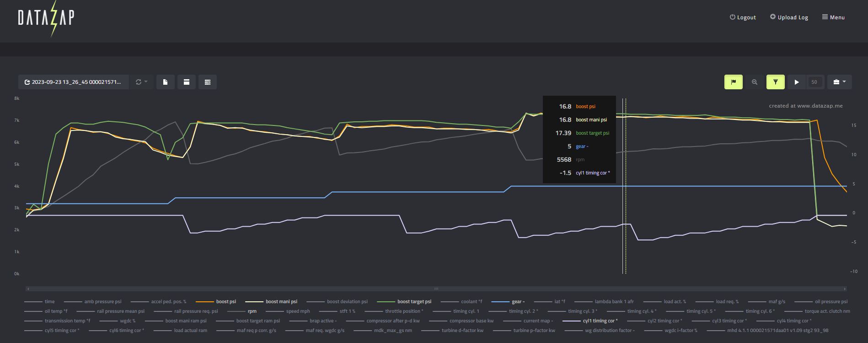The width and height of the screenshot is (868, 343).
Task: Show the 'timing cyl. 6 *' series
Action: (750, 311)
